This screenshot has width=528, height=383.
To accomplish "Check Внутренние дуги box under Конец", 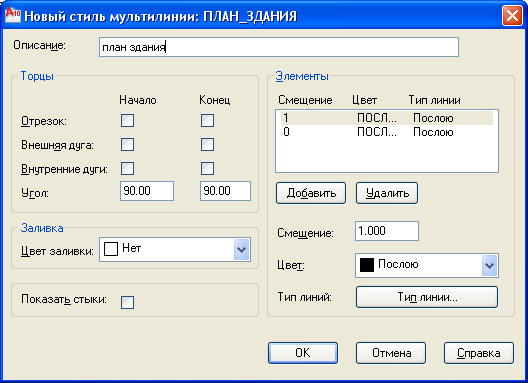I will [x=207, y=168].
